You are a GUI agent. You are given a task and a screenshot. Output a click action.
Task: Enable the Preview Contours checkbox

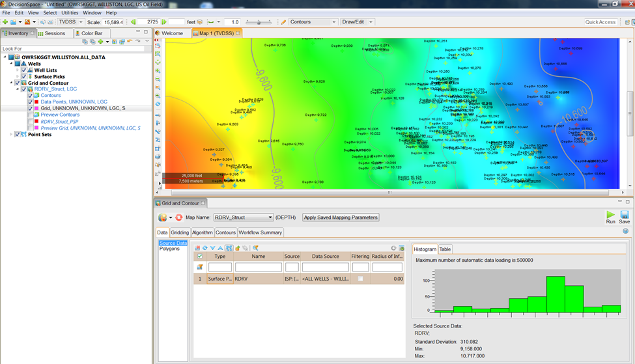31,115
